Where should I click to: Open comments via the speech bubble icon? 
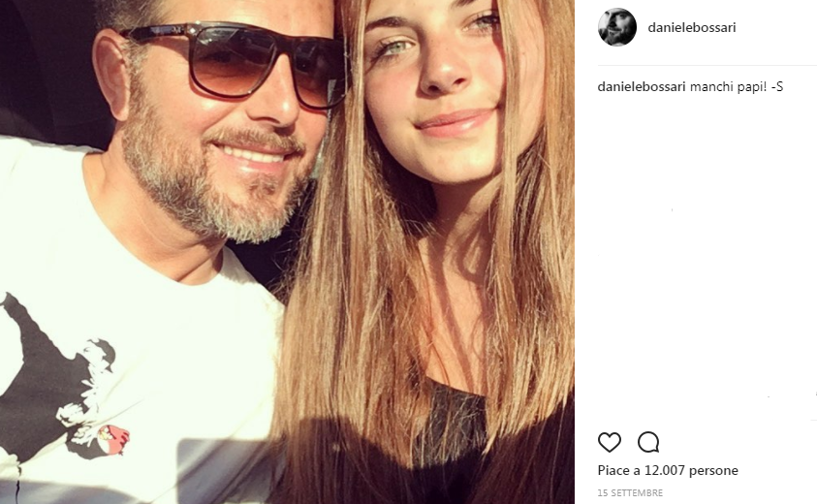648,442
